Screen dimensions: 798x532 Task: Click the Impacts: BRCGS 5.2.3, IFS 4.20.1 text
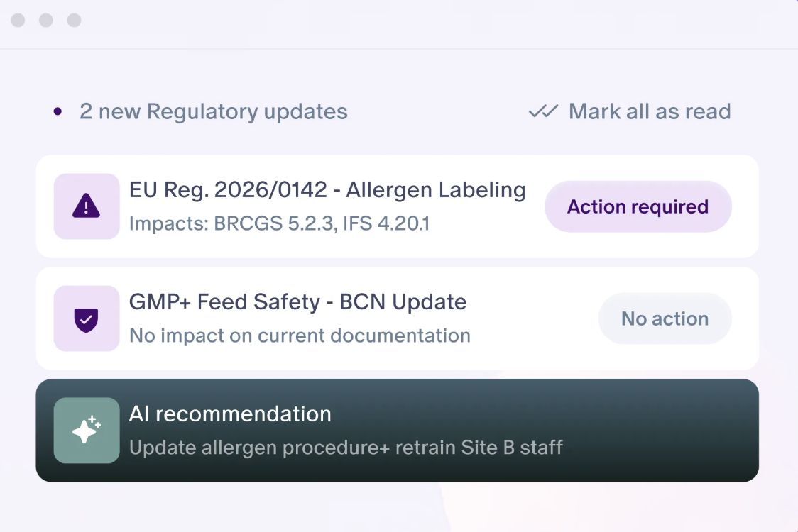point(280,223)
